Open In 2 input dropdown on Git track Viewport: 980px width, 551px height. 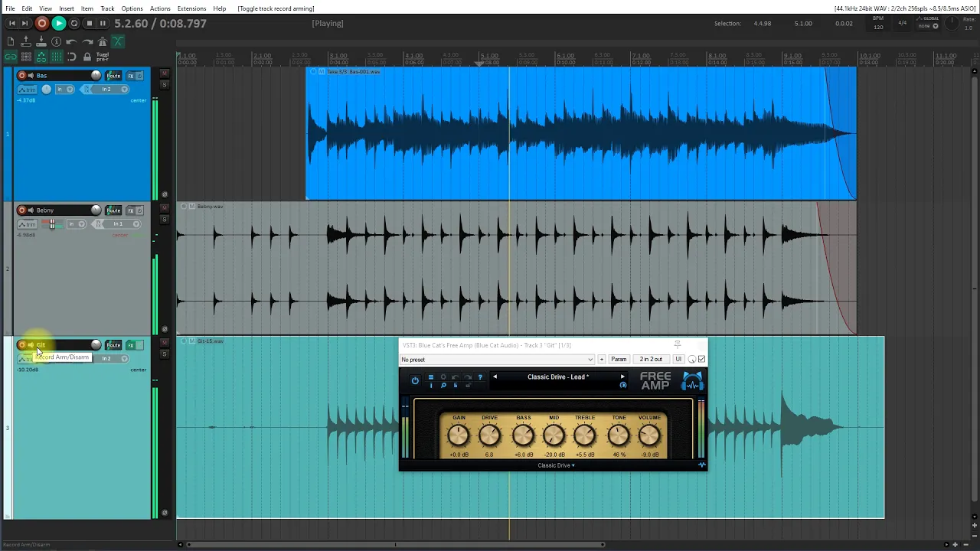point(111,359)
